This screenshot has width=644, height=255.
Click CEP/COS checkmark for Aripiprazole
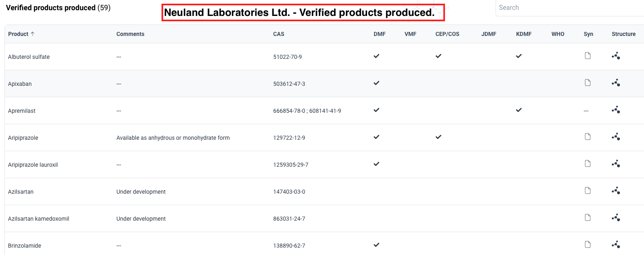pos(438,137)
